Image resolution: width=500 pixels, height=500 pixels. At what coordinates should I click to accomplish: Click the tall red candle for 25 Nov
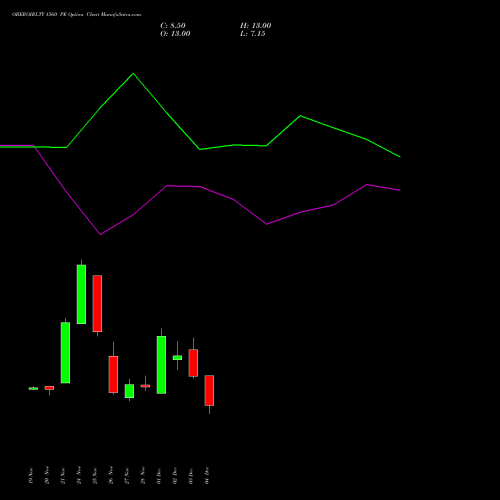(x=97, y=304)
